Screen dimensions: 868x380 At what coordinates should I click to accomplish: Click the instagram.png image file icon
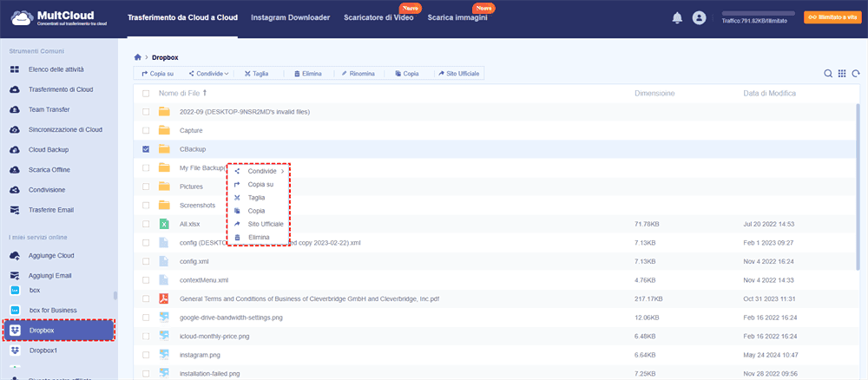pyautogui.click(x=164, y=355)
